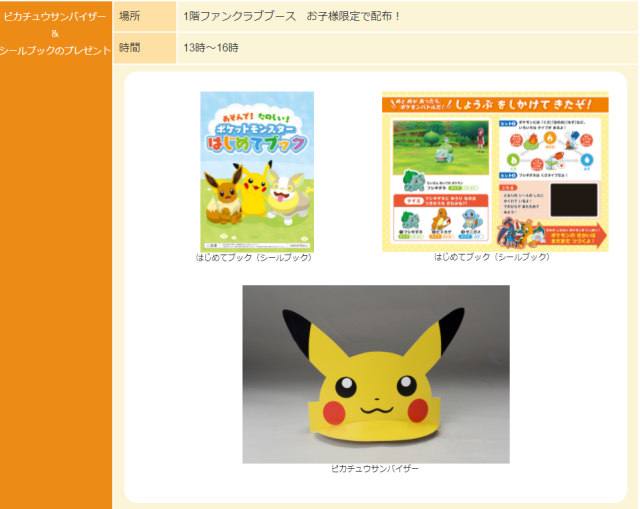The image size is (640, 509).
Task: Open the sticker book inside-page image
Action: [494, 171]
